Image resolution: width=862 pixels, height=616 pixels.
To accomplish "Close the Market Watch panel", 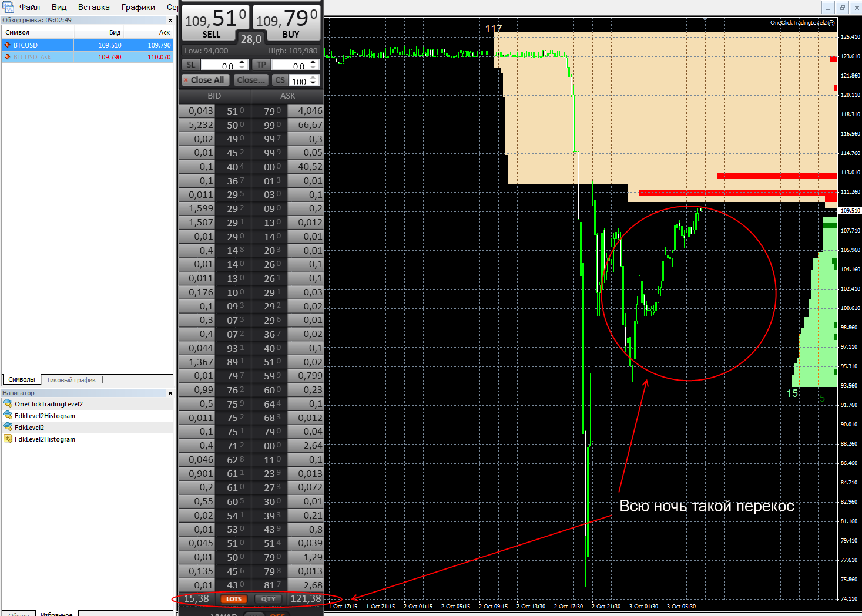I will 170,20.
